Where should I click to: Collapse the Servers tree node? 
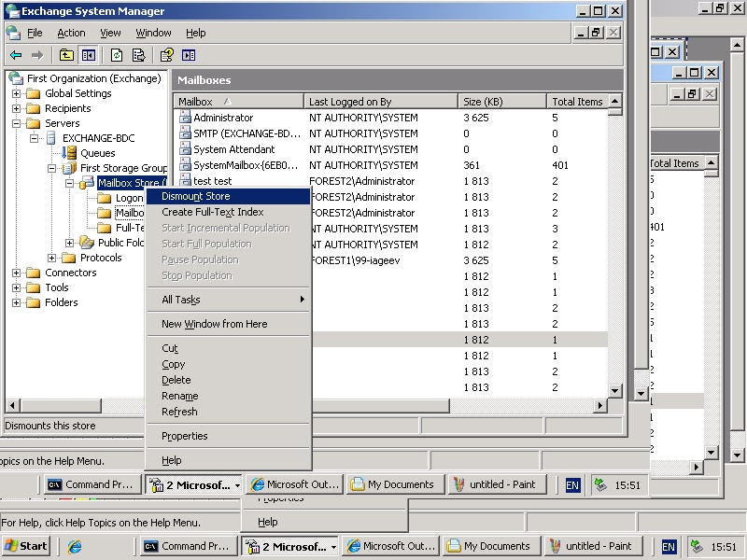(x=16, y=123)
